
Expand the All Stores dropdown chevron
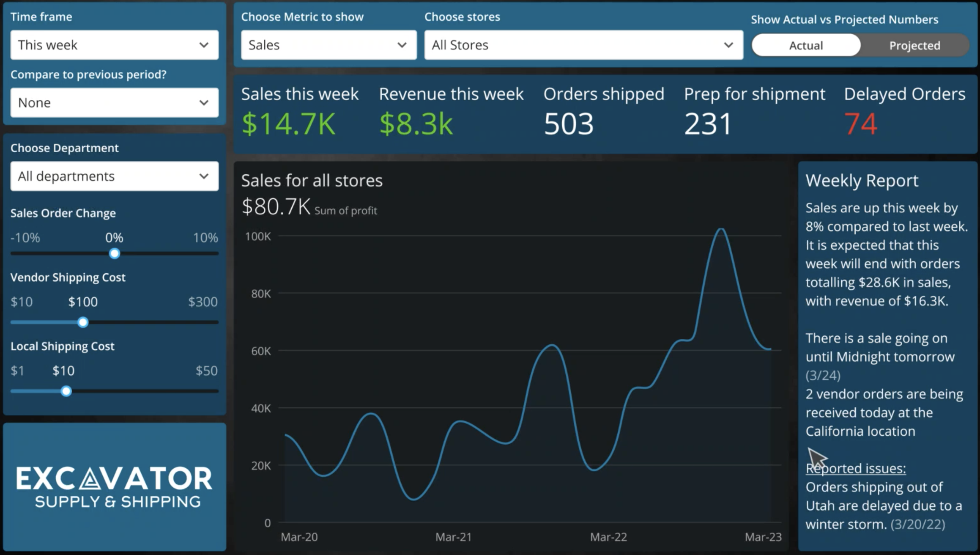click(x=728, y=45)
